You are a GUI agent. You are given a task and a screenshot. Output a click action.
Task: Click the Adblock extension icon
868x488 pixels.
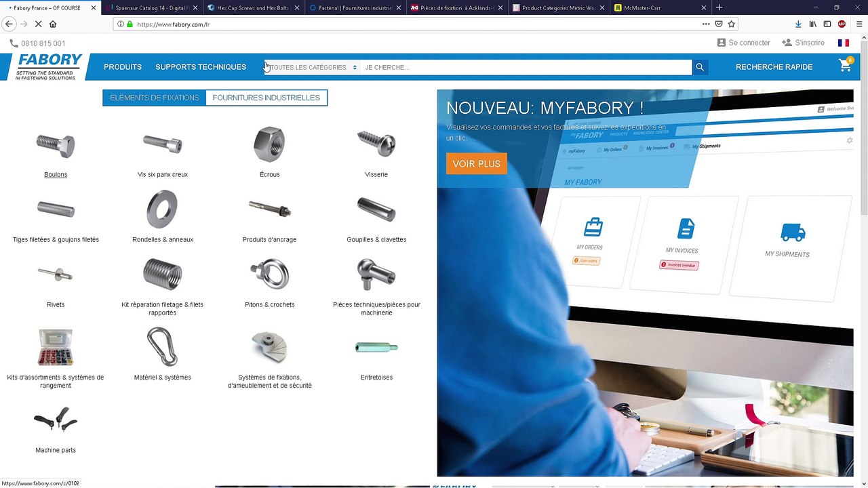click(842, 24)
